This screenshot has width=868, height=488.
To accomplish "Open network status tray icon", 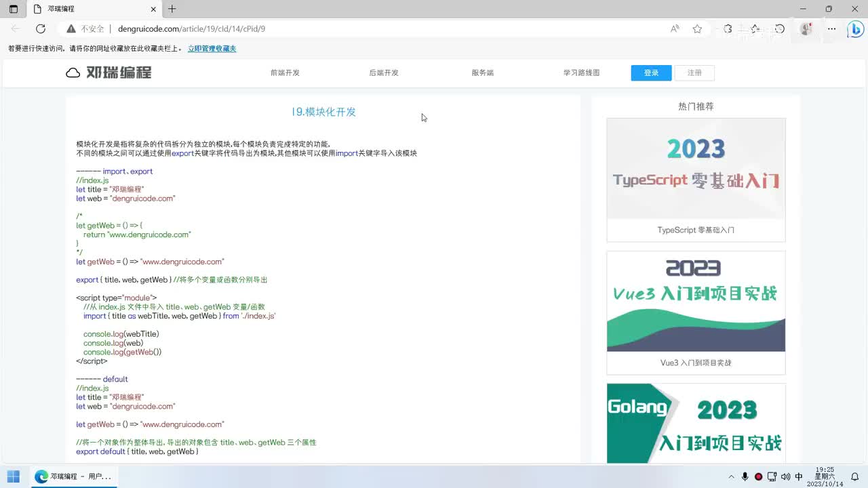I will [772, 476].
